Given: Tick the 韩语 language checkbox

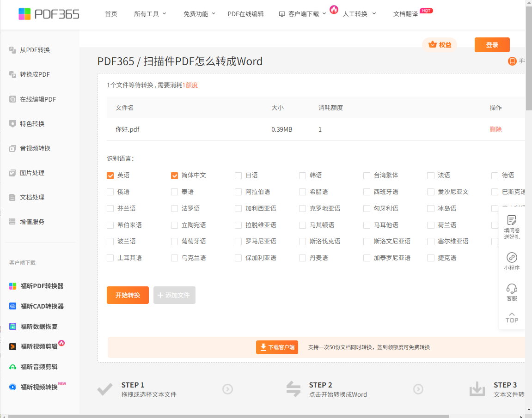Looking at the screenshot, I should tap(303, 176).
